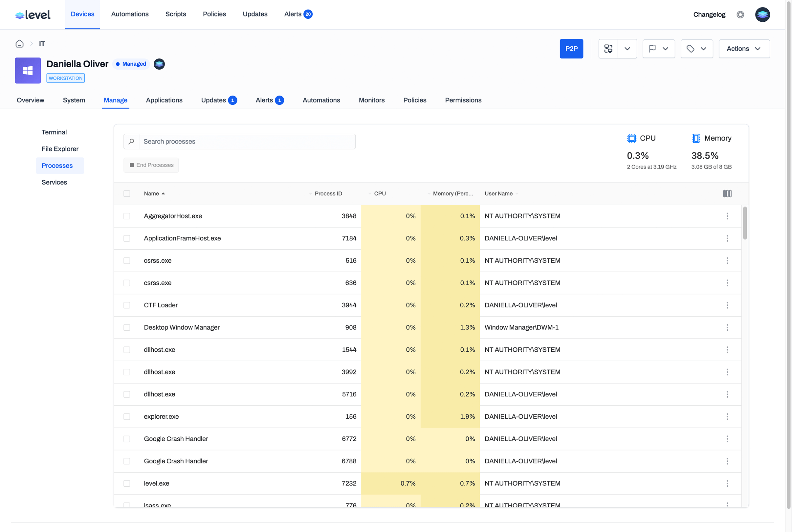Image resolution: width=792 pixels, height=532 pixels.
Task: Tick the checkbox next to explorer.exe
Action: [x=127, y=416]
